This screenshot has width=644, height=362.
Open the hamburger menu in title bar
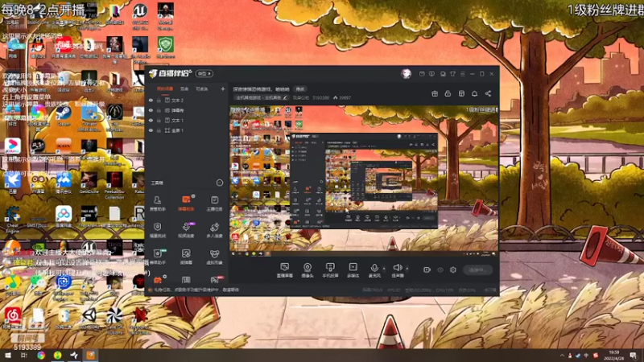pyautogui.click(x=462, y=74)
